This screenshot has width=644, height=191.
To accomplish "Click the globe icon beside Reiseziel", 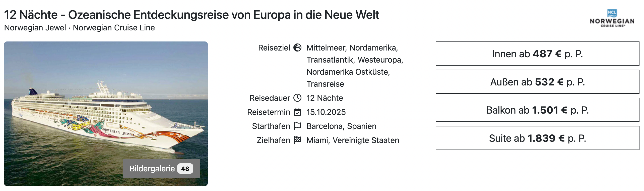I will pyautogui.click(x=297, y=47).
